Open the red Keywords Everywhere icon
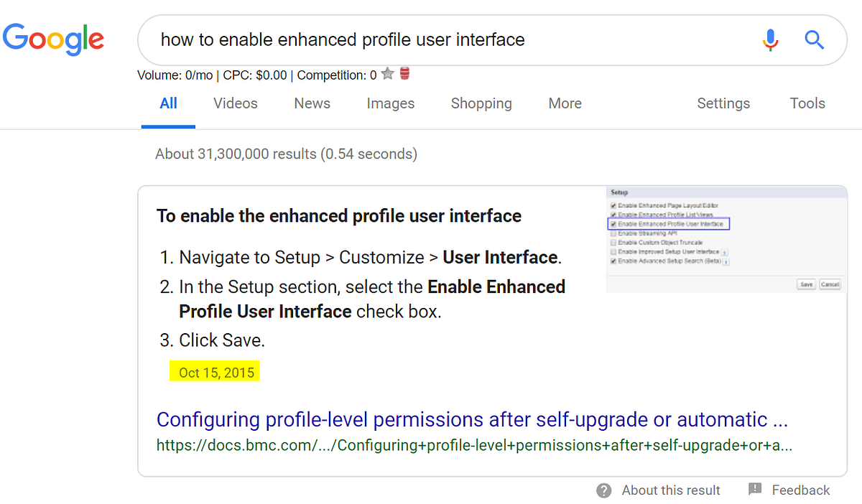The image size is (862, 504). click(404, 73)
